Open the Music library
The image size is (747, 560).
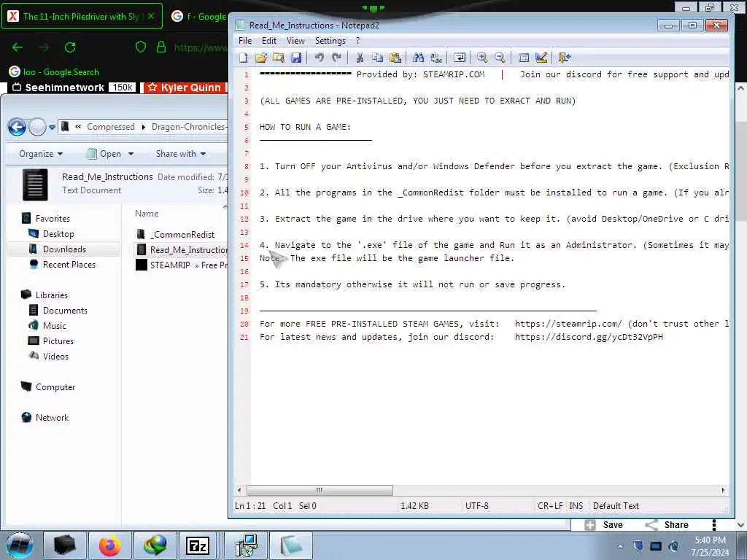click(x=54, y=325)
